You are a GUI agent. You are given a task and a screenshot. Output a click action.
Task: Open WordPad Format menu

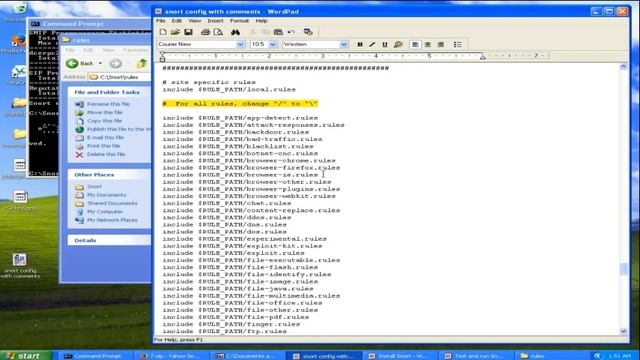click(x=239, y=21)
